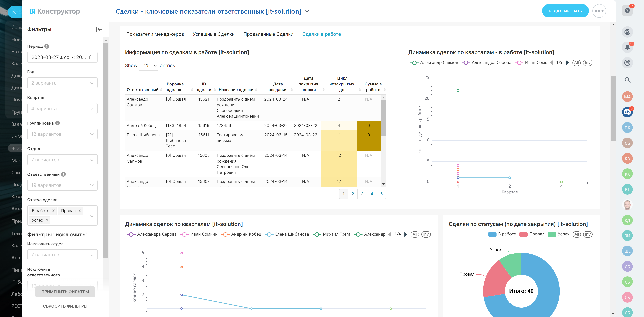The height and width of the screenshot is (317, 644).
Task: Open the three-dots more options menu
Action: coord(599,11)
